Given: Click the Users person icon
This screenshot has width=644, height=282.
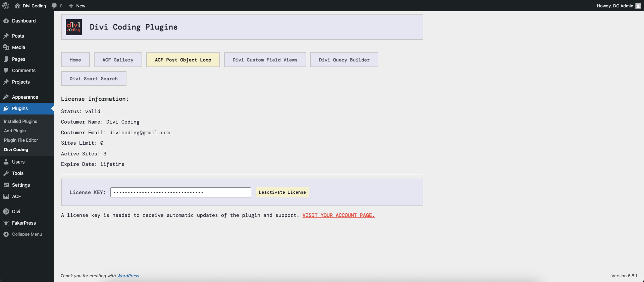Looking at the screenshot, I should tap(6, 162).
